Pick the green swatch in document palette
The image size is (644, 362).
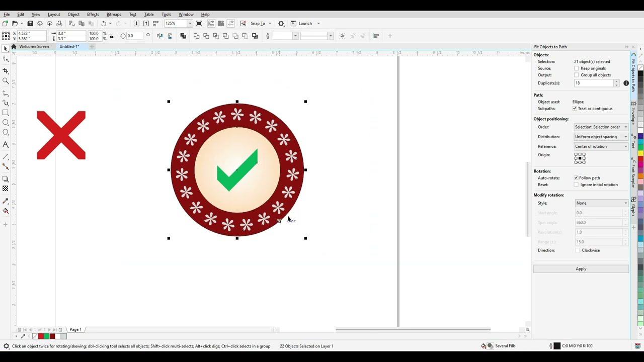[46, 336]
